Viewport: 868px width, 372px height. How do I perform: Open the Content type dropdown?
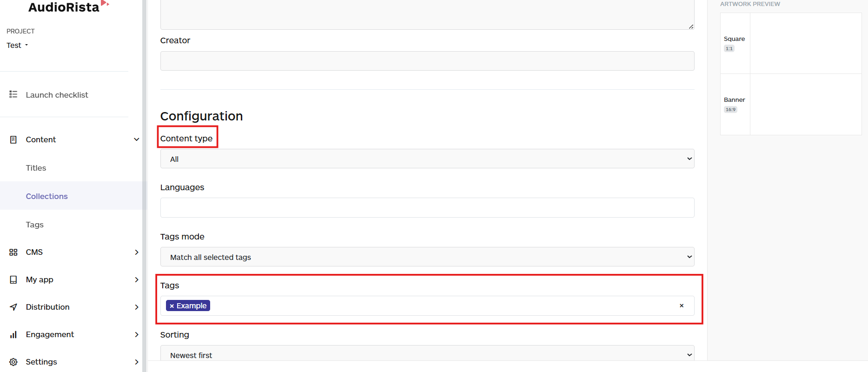click(x=427, y=159)
